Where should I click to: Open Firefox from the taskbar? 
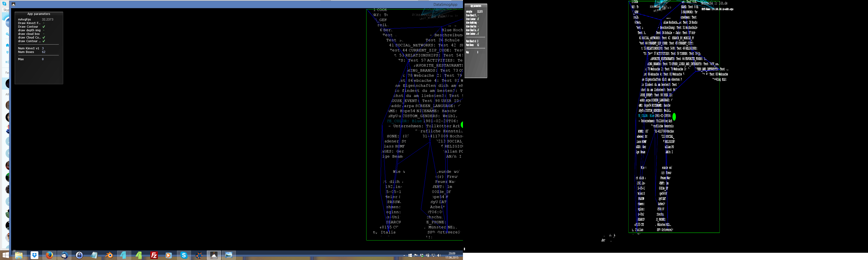pos(49,255)
